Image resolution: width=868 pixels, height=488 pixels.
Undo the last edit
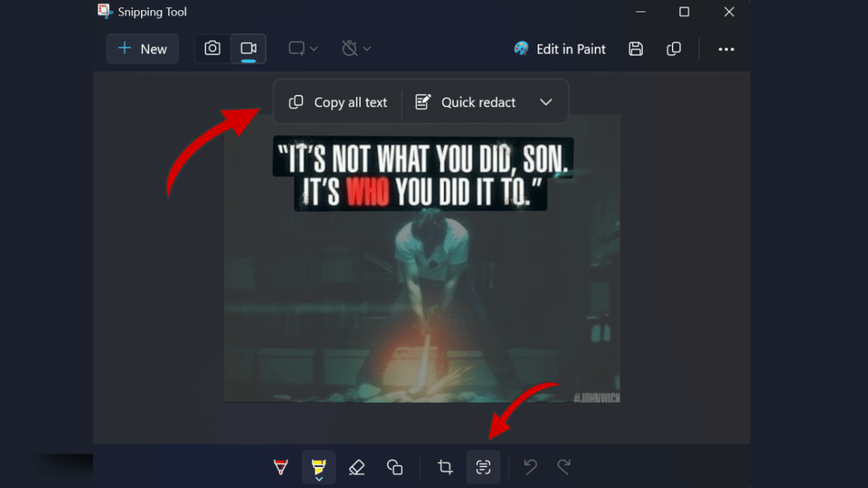(x=530, y=468)
